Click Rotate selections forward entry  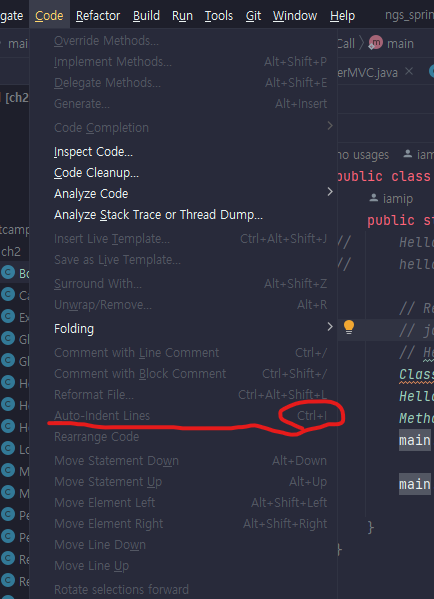coord(183,589)
